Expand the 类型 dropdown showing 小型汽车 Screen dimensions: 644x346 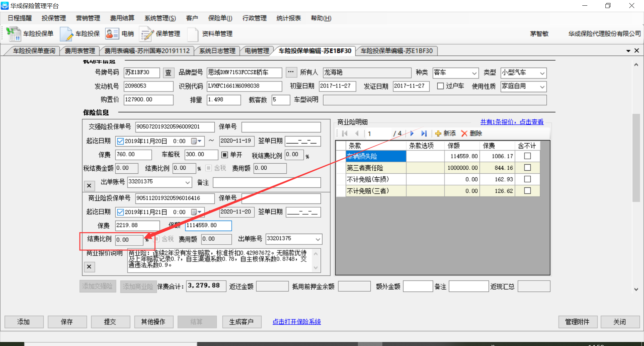(x=542, y=73)
